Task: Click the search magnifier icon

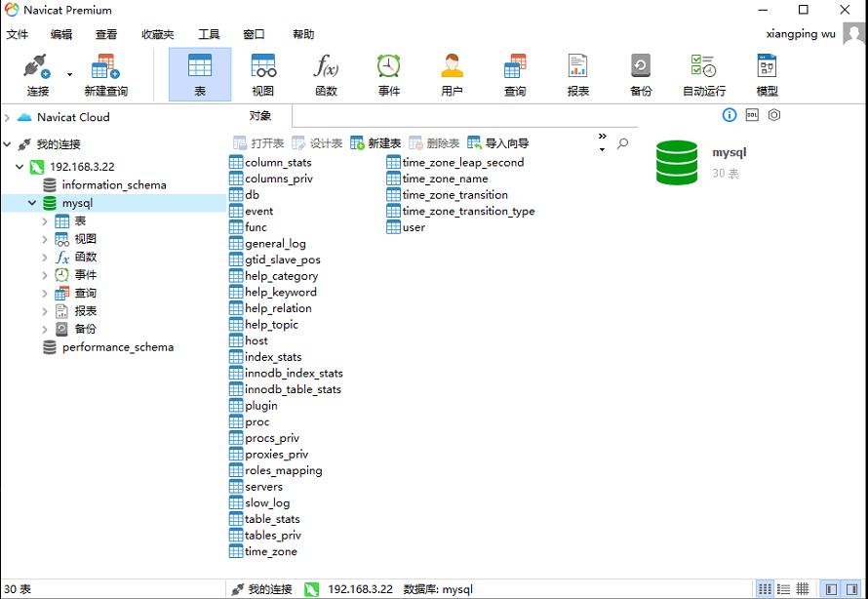Action: point(623,143)
